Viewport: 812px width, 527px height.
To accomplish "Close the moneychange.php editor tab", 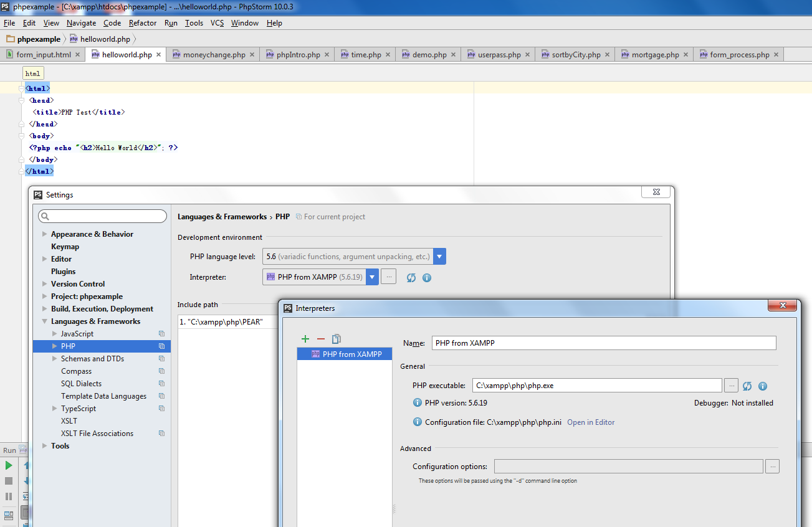I will (x=252, y=55).
